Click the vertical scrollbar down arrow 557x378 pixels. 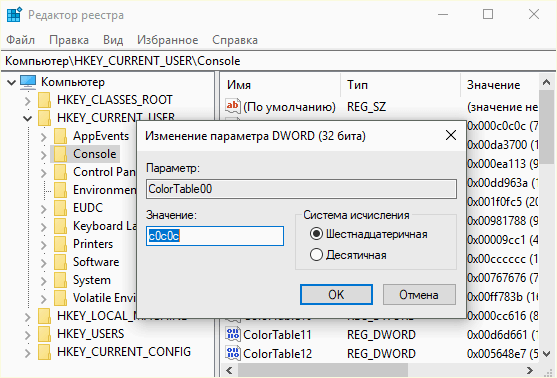pos(547,353)
